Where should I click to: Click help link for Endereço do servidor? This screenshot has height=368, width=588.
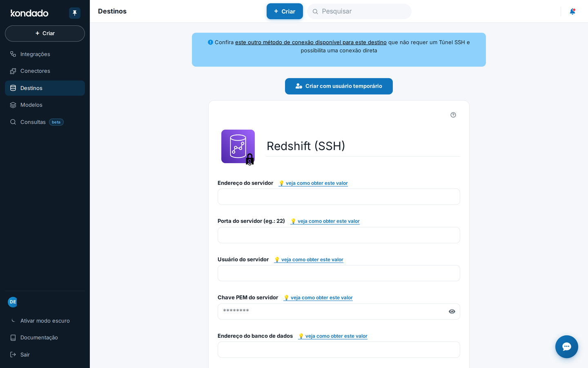click(x=313, y=183)
